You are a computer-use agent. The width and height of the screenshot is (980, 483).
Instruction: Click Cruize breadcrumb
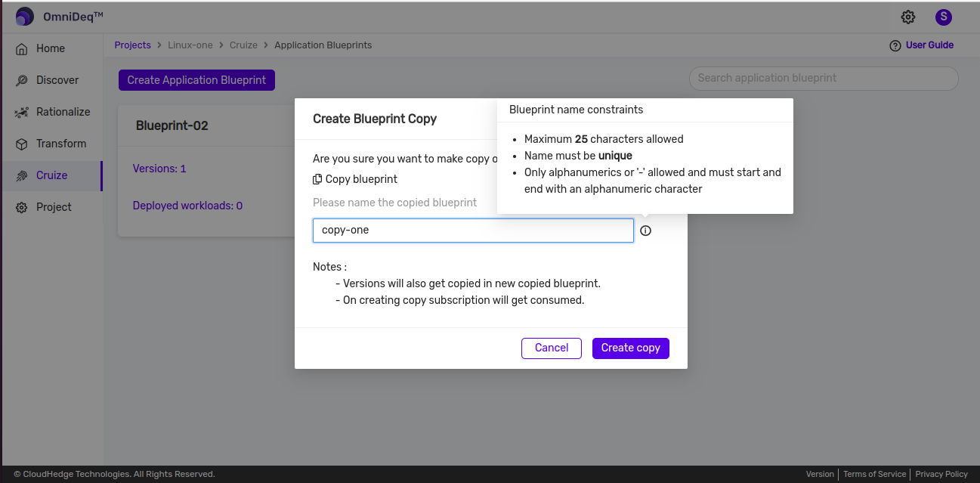tap(243, 45)
